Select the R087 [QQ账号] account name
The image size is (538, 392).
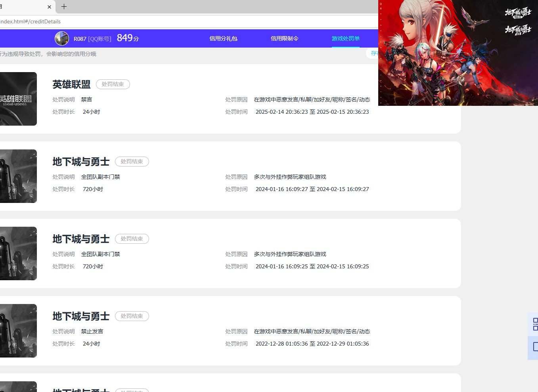92,39
